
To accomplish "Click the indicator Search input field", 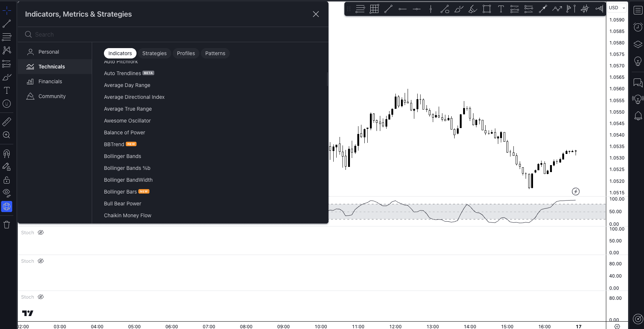I will tap(173, 34).
